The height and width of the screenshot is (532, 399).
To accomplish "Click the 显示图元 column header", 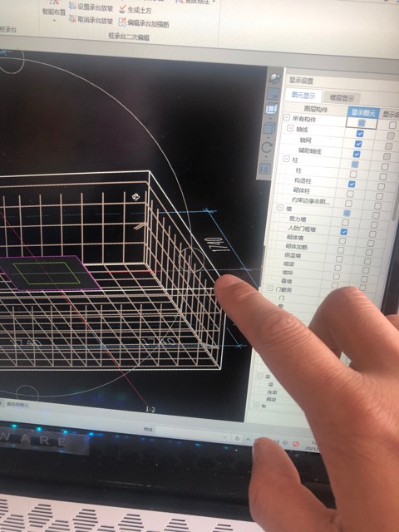I will pyautogui.click(x=362, y=113).
